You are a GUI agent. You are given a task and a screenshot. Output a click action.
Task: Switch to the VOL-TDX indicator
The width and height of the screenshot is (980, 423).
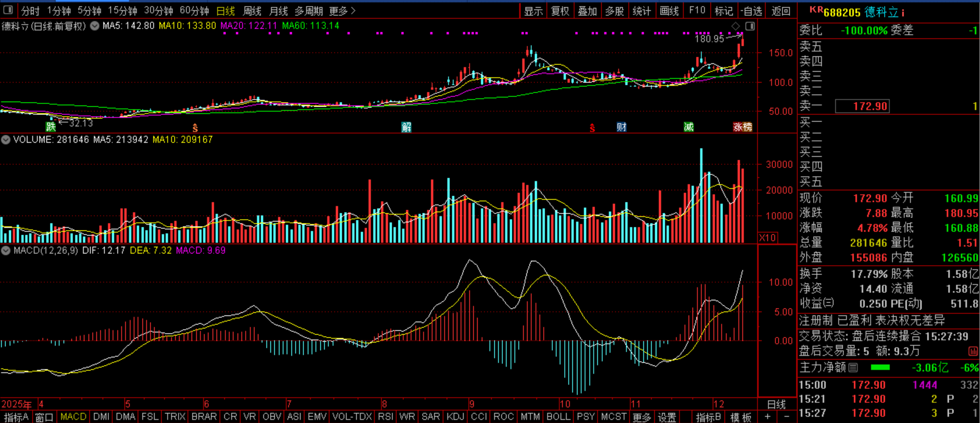(x=352, y=417)
